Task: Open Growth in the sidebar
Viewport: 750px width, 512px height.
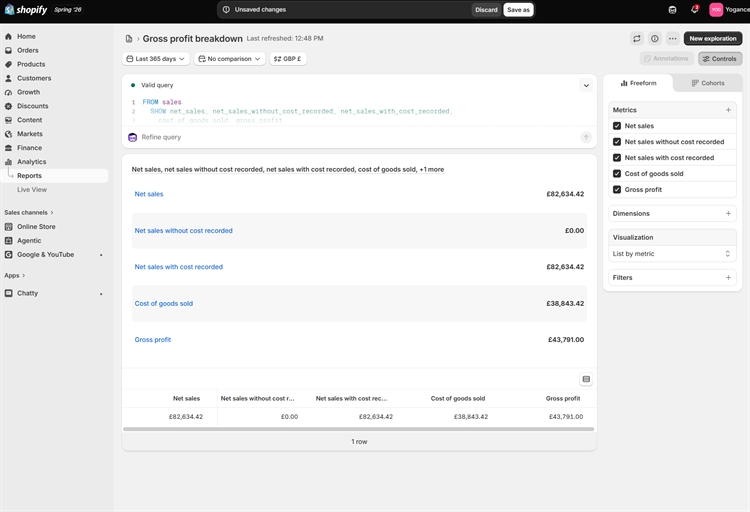Action: point(29,92)
